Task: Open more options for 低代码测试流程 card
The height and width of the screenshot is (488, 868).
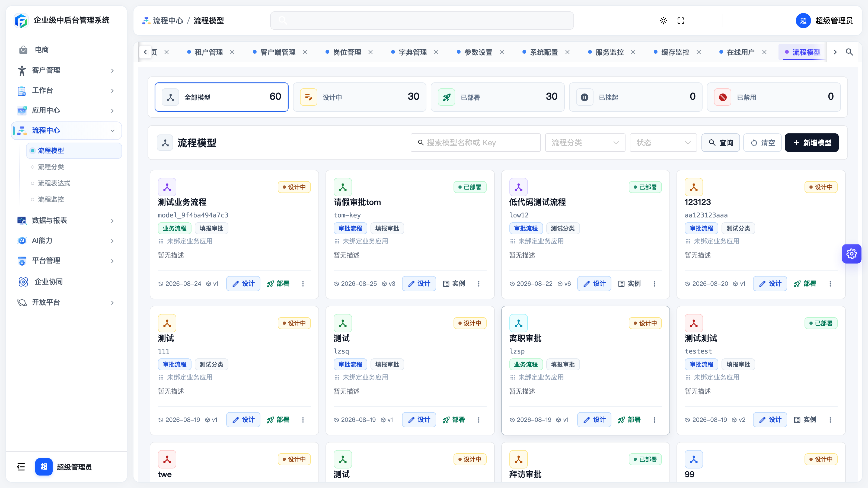Action: click(x=654, y=284)
